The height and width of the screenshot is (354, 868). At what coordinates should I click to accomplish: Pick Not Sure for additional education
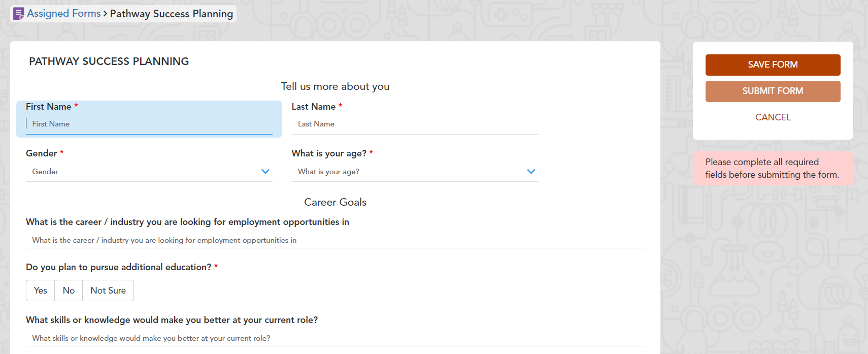(108, 291)
